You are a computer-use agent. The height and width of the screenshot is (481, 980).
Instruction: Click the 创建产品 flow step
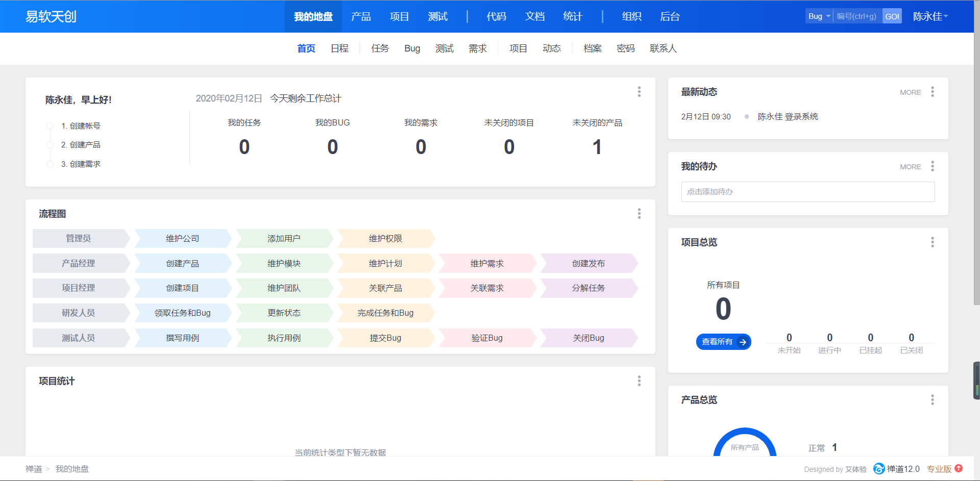pos(183,264)
